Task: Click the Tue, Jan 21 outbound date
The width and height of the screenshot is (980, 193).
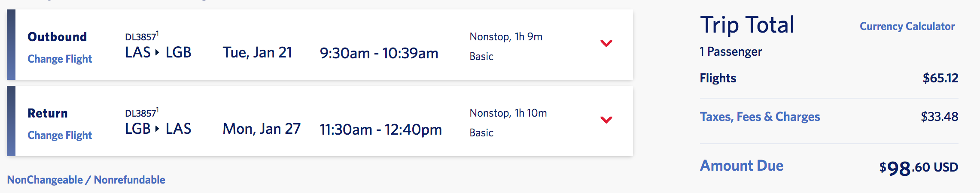Action: (x=257, y=53)
